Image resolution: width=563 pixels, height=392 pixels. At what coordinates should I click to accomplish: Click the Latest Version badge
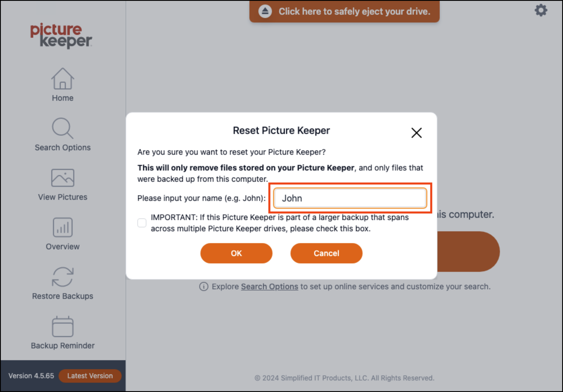point(90,376)
